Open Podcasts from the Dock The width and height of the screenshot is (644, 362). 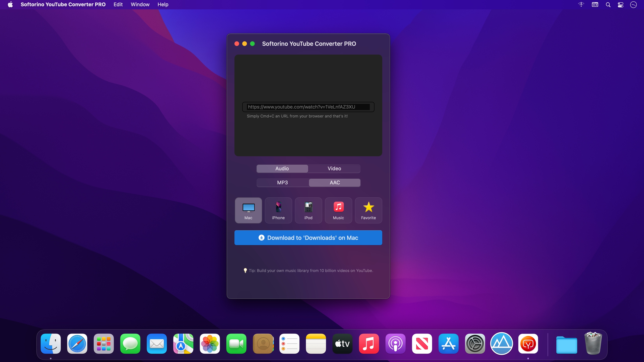point(396,344)
